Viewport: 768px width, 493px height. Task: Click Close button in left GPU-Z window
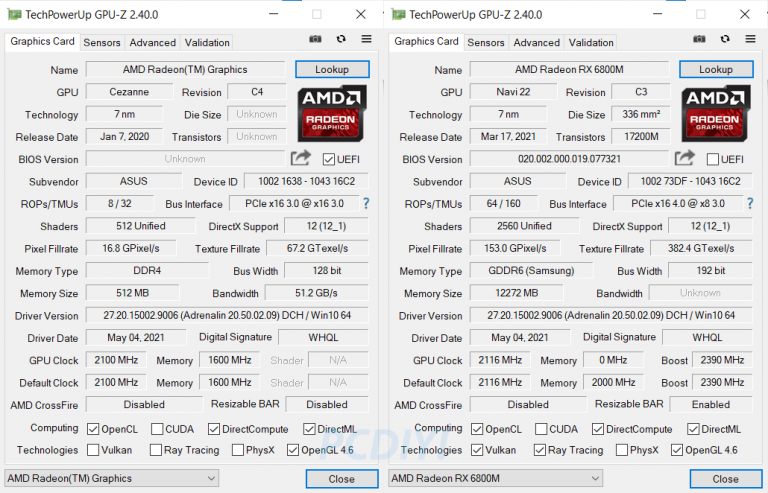(x=342, y=479)
